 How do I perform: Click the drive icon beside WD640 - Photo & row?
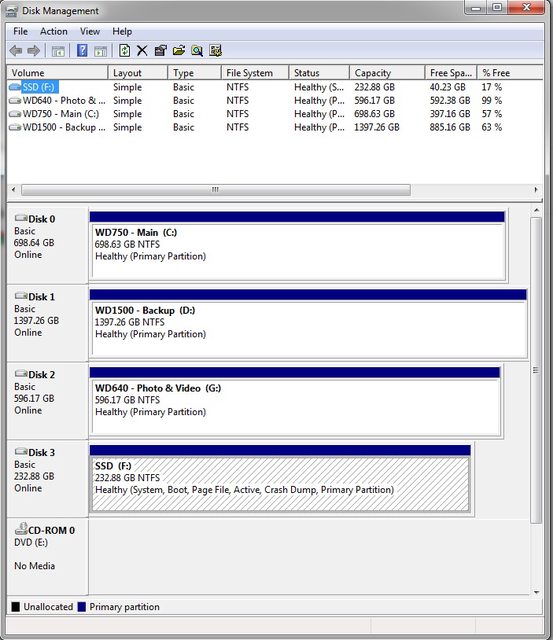15,100
